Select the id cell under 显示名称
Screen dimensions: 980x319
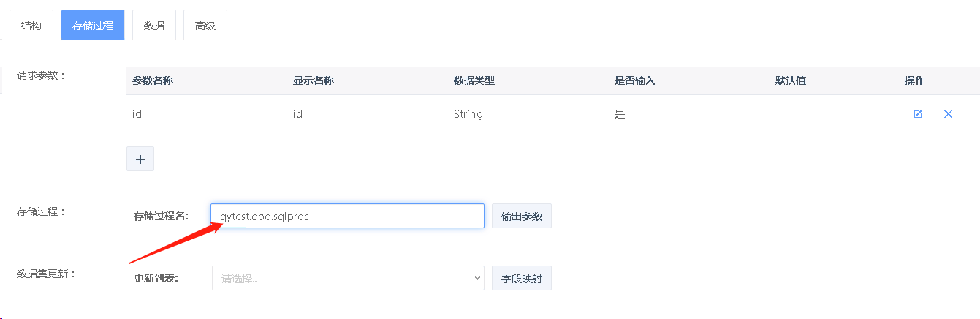tap(297, 114)
